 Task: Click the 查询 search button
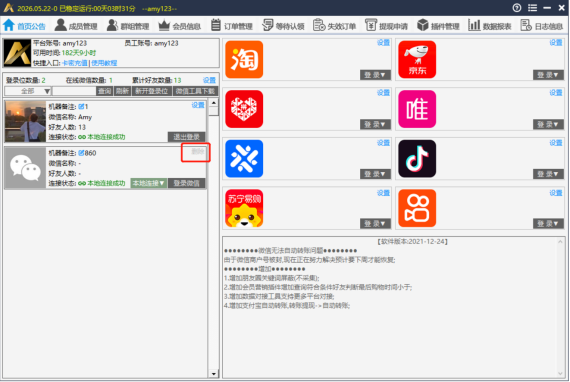pos(104,91)
